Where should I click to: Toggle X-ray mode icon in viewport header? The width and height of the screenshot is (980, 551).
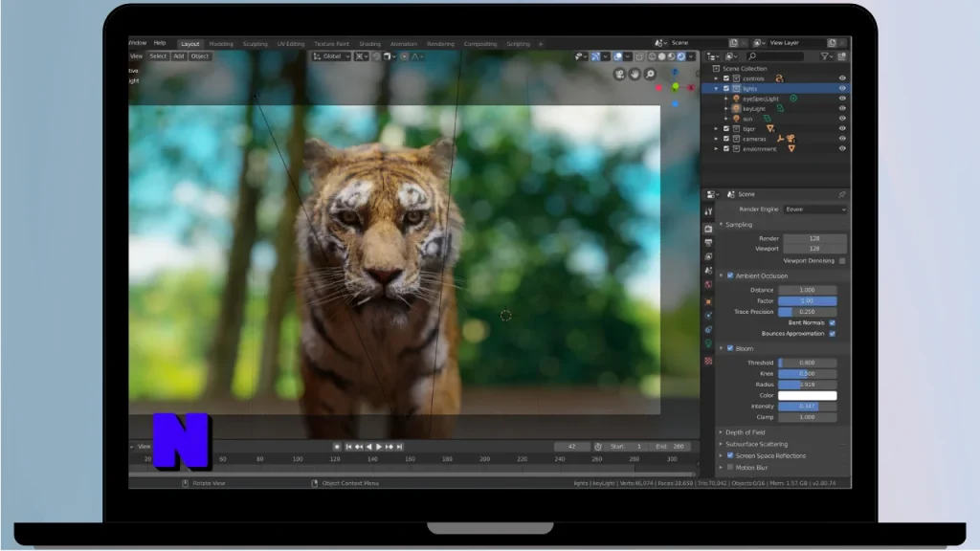[639, 56]
